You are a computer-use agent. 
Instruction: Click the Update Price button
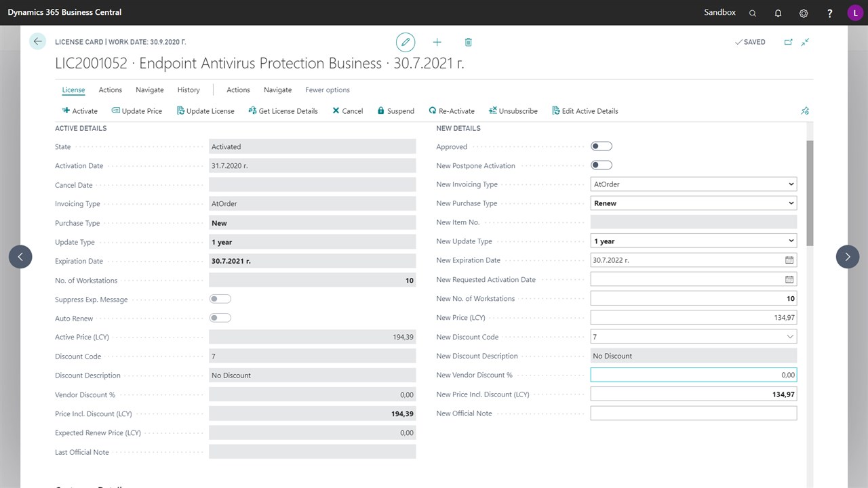click(x=137, y=111)
